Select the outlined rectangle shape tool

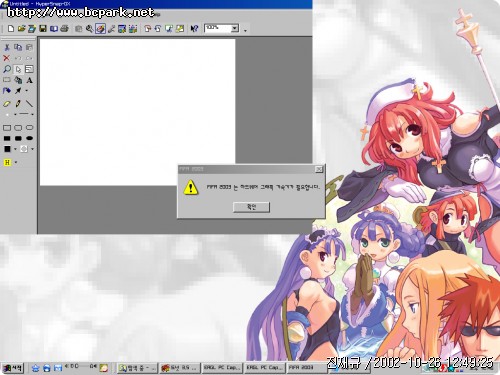click(x=7, y=128)
